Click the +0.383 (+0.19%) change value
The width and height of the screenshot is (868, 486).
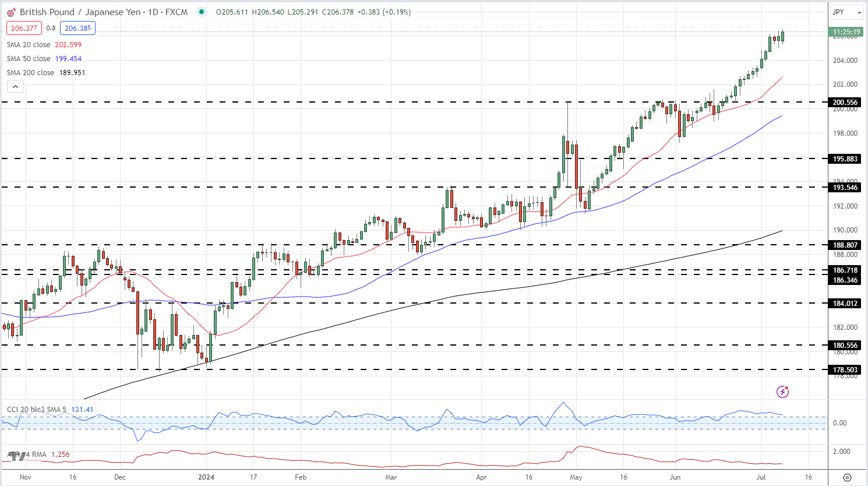(384, 12)
